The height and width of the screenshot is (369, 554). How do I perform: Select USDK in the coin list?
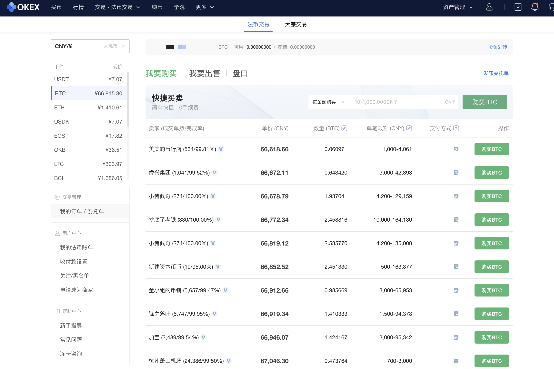(88, 122)
